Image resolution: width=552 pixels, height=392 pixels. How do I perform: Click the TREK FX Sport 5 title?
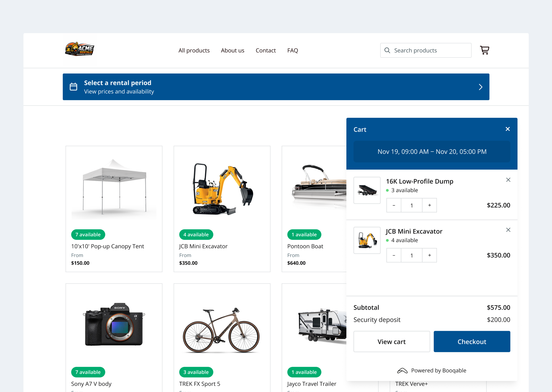(x=199, y=384)
